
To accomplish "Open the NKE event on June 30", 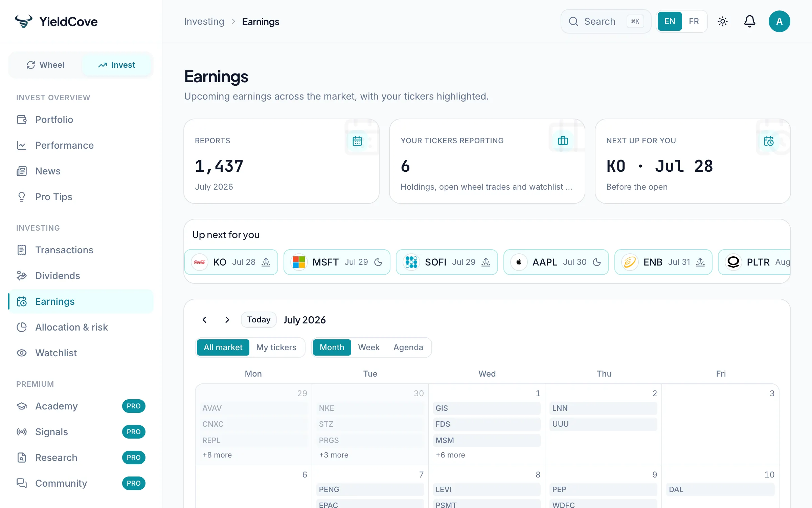I will pyautogui.click(x=370, y=408).
